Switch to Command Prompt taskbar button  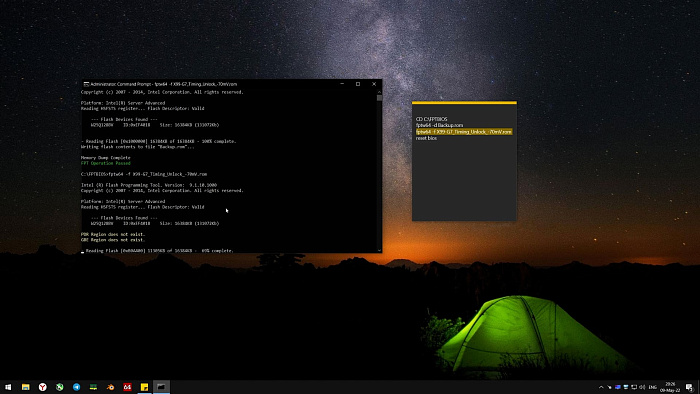pos(161,387)
